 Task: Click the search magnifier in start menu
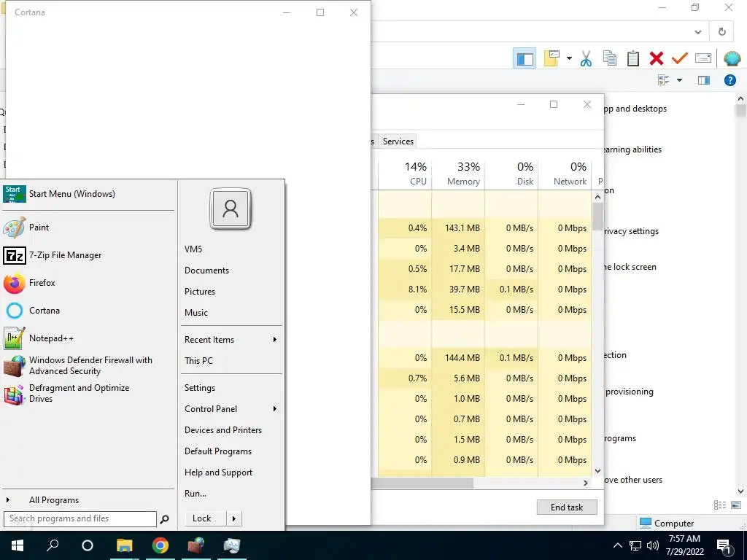click(x=165, y=519)
